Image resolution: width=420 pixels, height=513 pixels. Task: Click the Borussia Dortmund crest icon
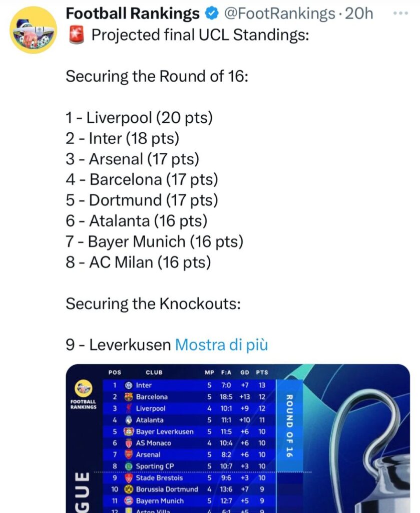tap(128, 489)
